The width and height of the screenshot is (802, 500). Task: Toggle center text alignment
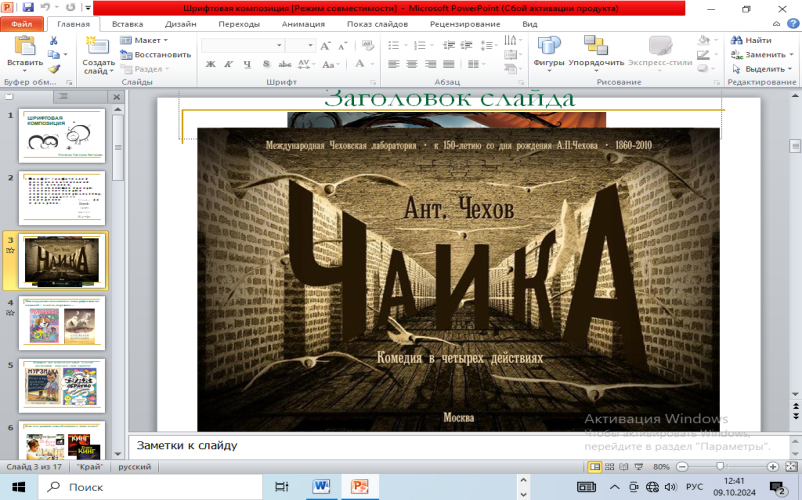pos(412,64)
